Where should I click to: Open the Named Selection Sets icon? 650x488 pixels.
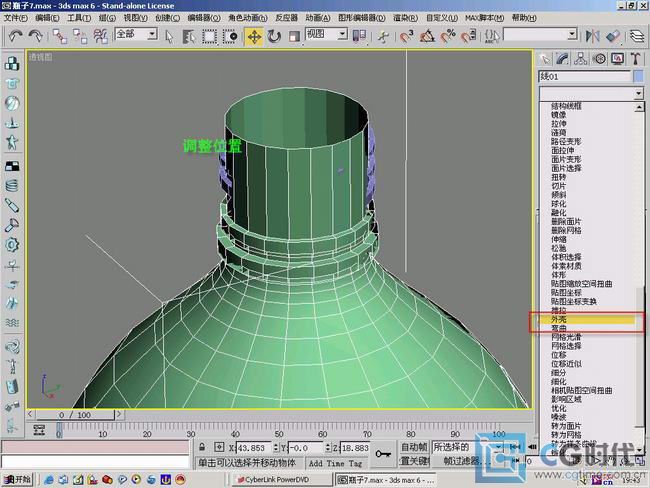(492, 36)
